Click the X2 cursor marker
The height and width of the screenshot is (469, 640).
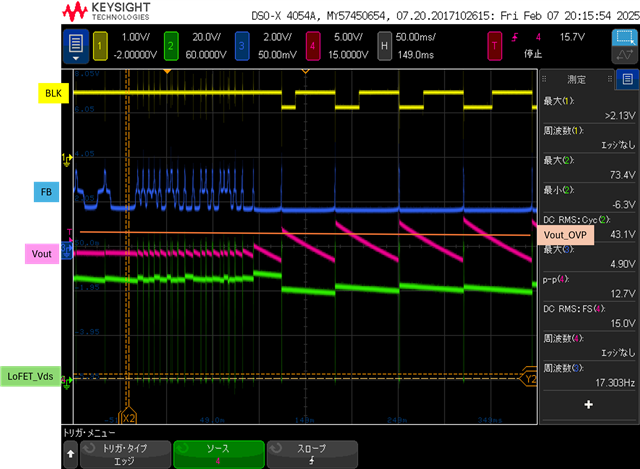coord(128,417)
